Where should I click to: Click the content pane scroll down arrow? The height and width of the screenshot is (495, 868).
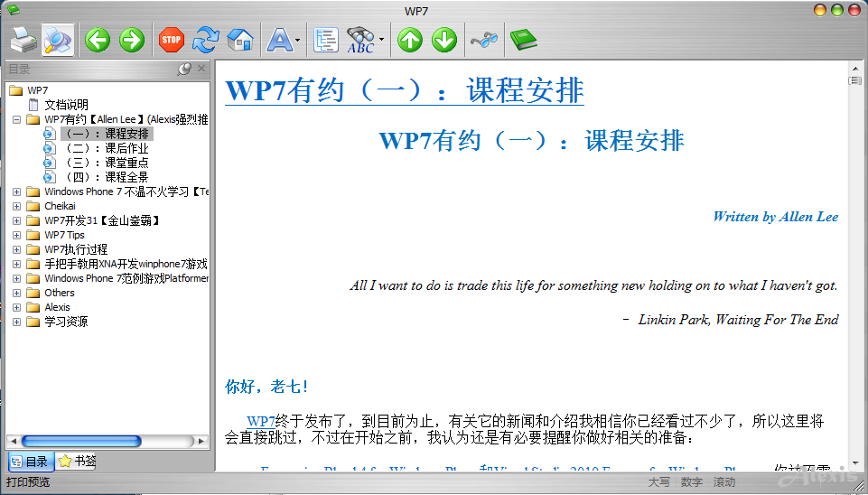click(854, 464)
